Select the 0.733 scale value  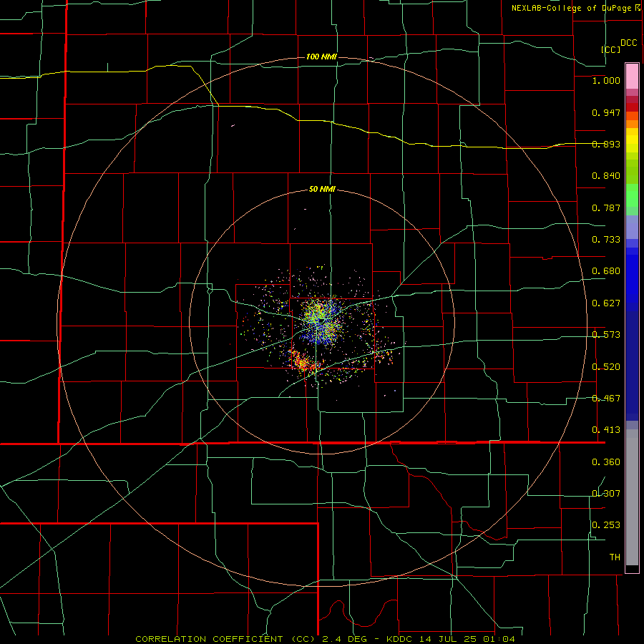pyautogui.click(x=606, y=240)
